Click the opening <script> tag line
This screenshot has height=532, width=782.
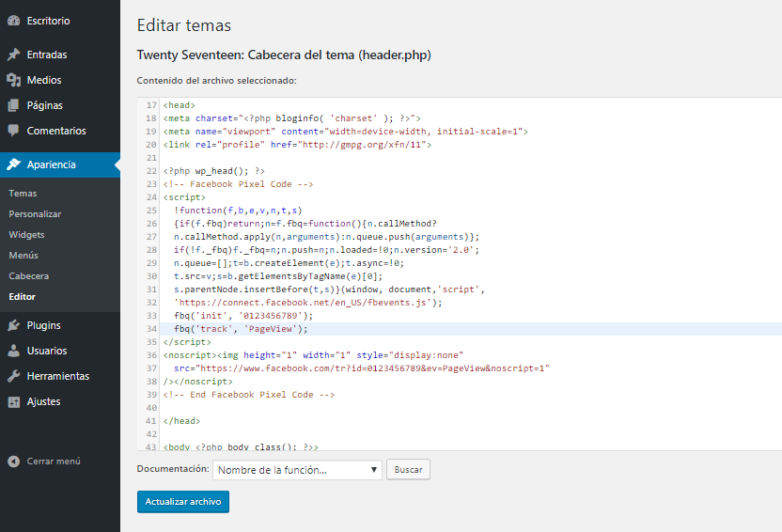tap(184, 197)
